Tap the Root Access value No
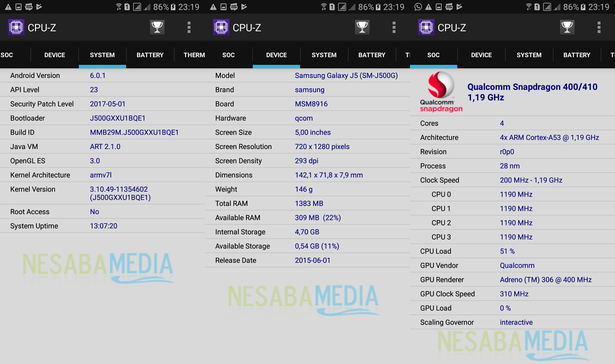Screen dimensions: 615x364 pos(95,211)
